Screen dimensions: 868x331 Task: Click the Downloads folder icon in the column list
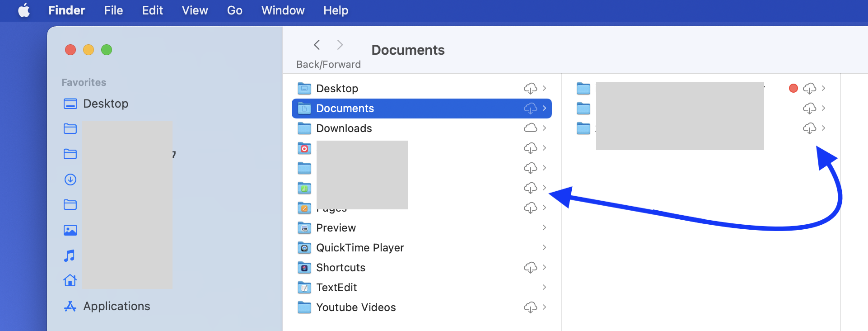[304, 128]
